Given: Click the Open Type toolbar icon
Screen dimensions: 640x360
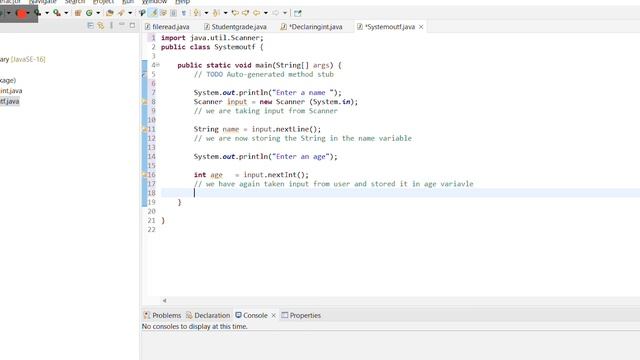Looking at the screenshot, I should coord(109,13).
